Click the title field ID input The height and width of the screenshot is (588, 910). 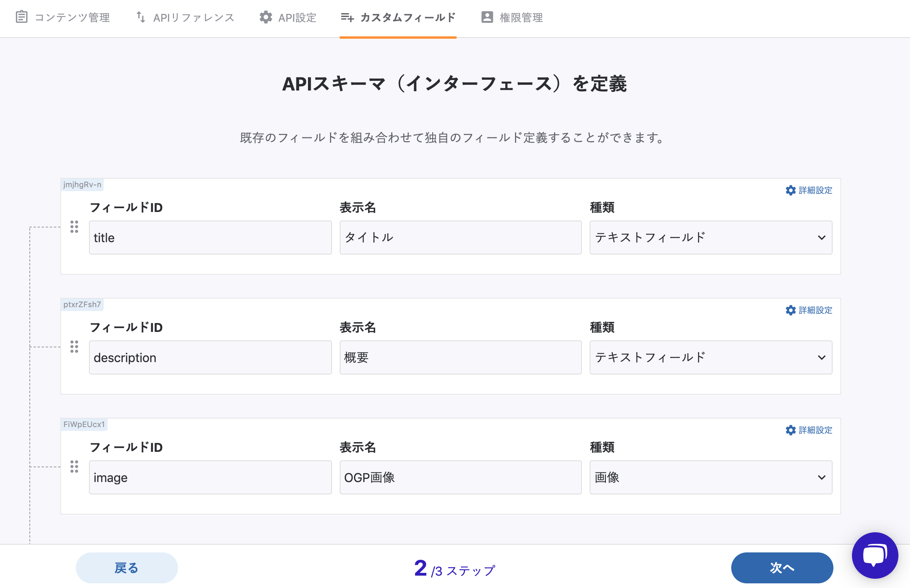(210, 238)
